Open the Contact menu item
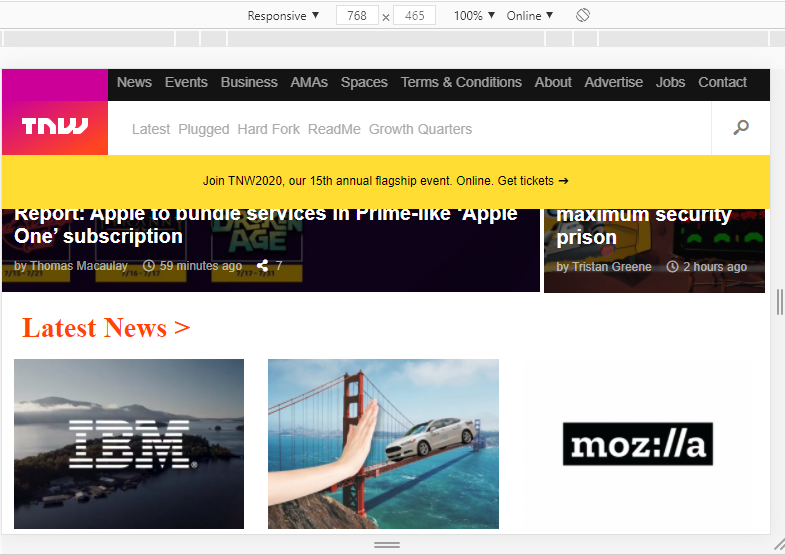This screenshot has height=555, width=785. point(722,82)
